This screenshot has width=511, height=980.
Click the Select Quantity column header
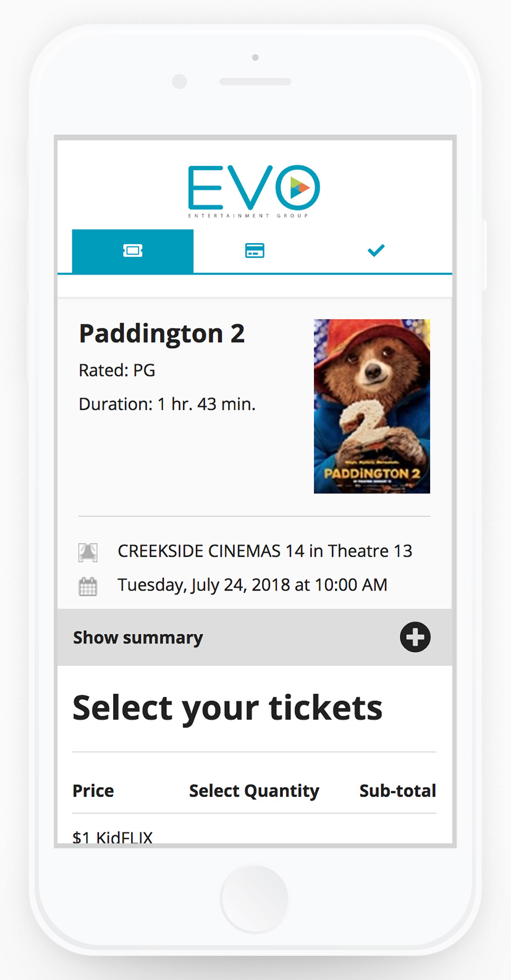(254, 790)
